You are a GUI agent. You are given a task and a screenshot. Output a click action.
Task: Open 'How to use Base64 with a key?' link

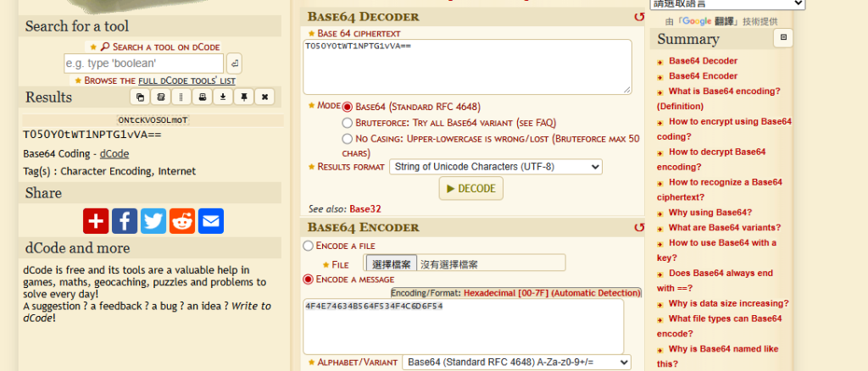coord(717,250)
